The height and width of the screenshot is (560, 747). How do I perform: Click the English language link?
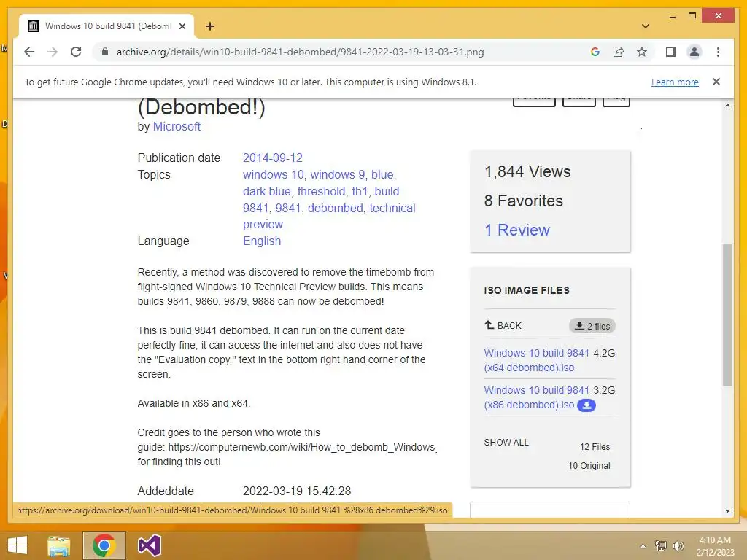click(x=262, y=241)
